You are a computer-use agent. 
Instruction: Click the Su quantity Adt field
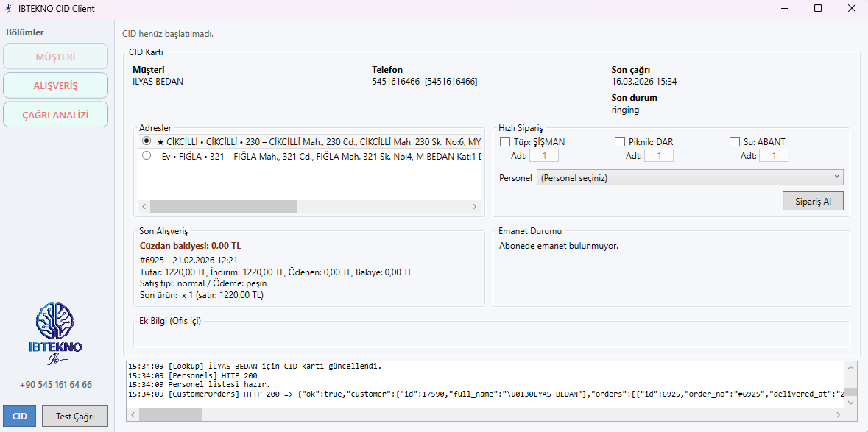click(773, 156)
